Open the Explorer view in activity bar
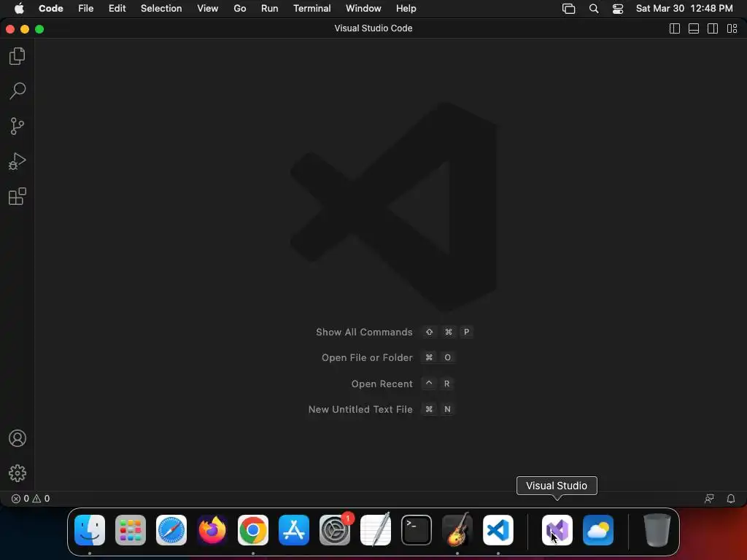Image resolution: width=747 pixels, height=560 pixels. coord(18,56)
